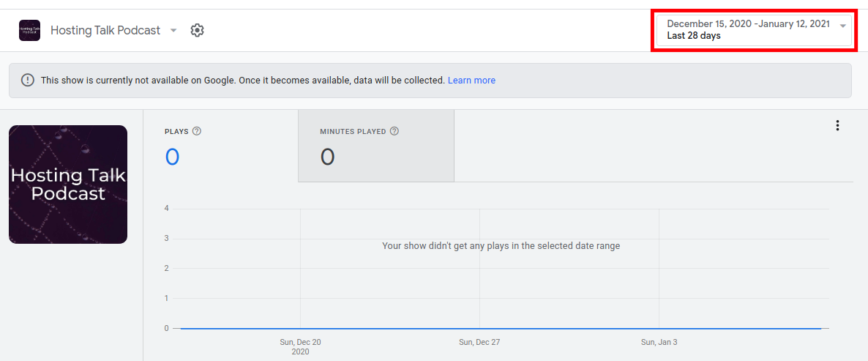The image size is (868, 361).
Task: Click the help icon beside Minutes Played
Action: (394, 132)
